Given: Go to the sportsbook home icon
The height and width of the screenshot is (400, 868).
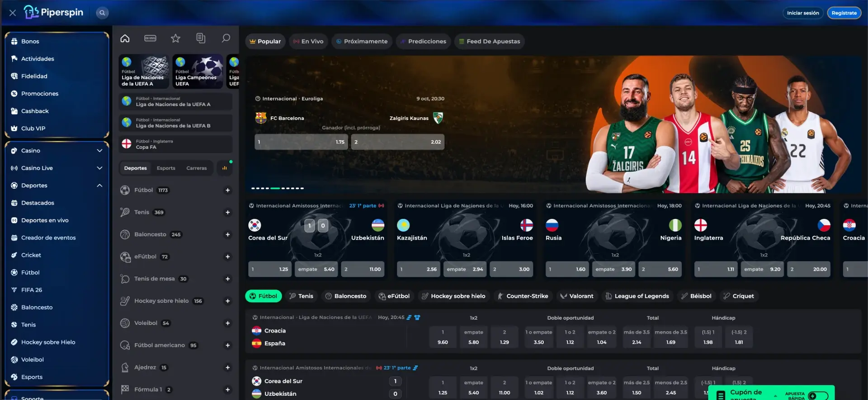Looking at the screenshot, I should coord(125,38).
